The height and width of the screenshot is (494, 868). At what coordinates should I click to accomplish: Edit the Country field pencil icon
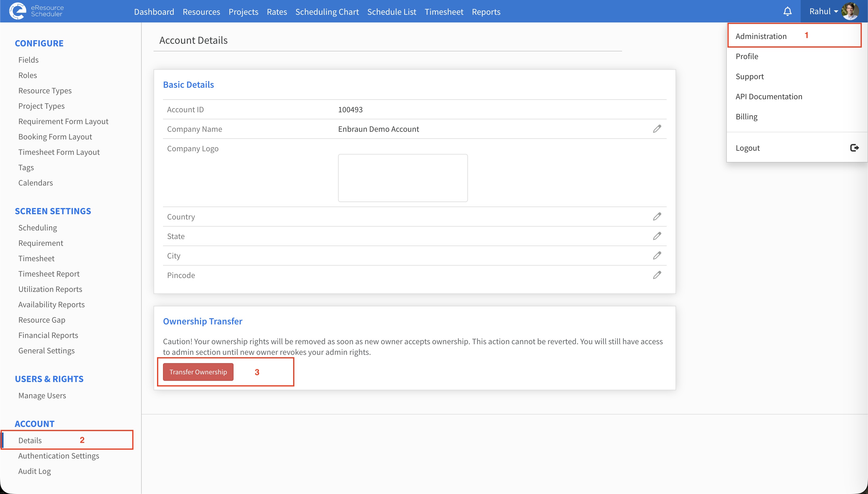pos(657,217)
